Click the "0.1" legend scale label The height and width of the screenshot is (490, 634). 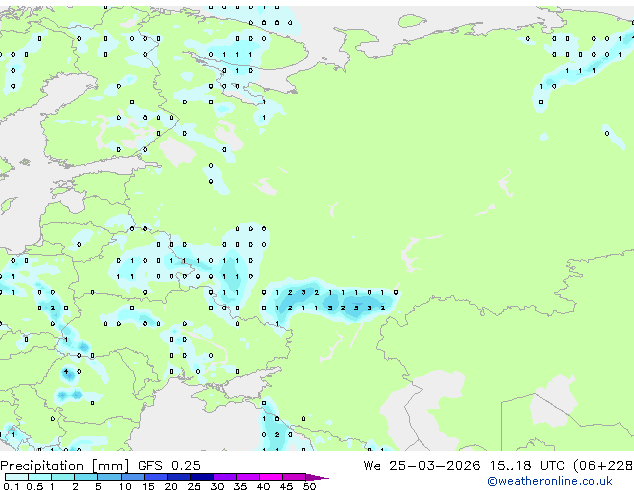point(11,486)
